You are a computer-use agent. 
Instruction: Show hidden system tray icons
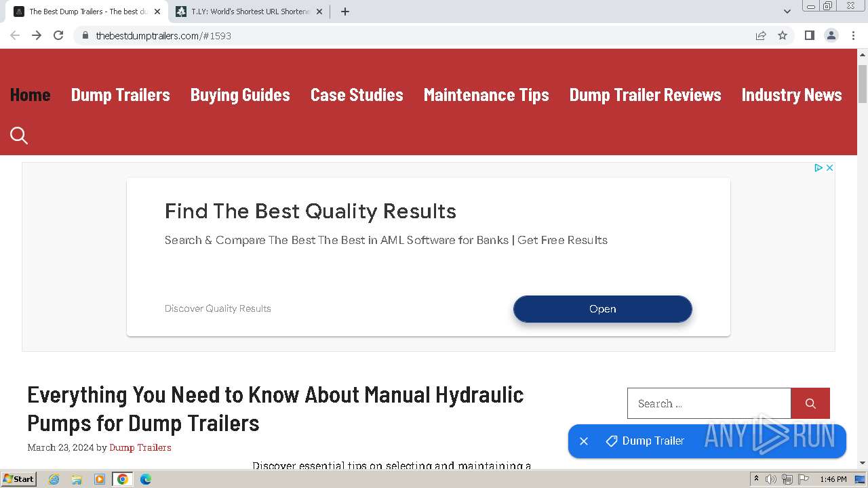(x=757, y=479)
